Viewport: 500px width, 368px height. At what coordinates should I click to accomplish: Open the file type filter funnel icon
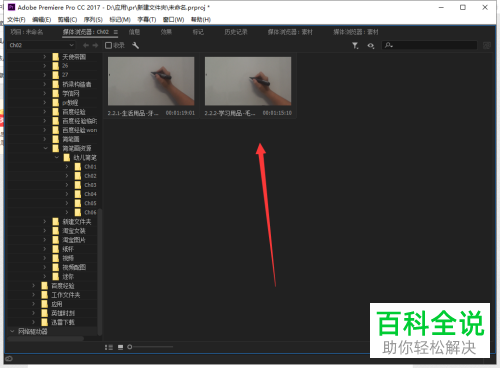click(355, 46)
